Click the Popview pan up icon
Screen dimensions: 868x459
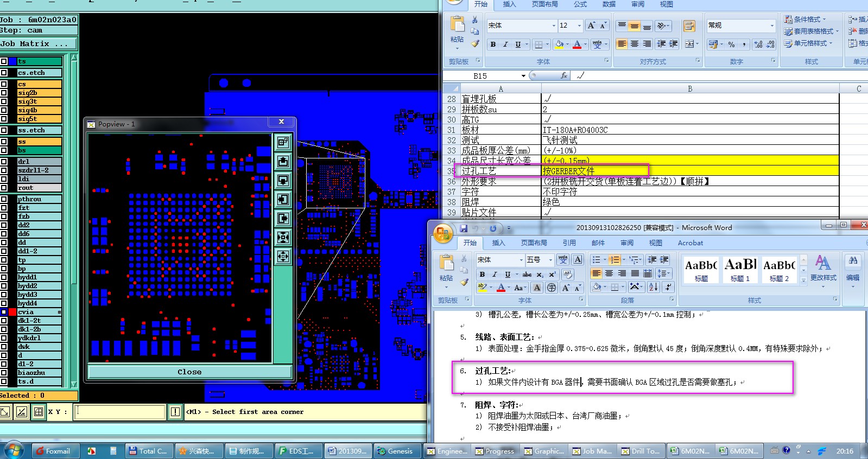coord(283,161)
